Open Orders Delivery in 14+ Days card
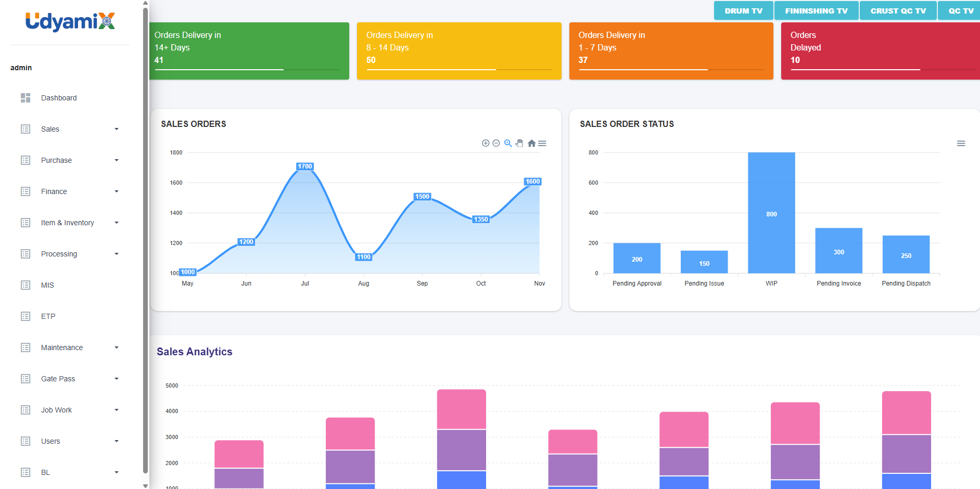This screenshot has height=489, width=980. tap(249, 51)
